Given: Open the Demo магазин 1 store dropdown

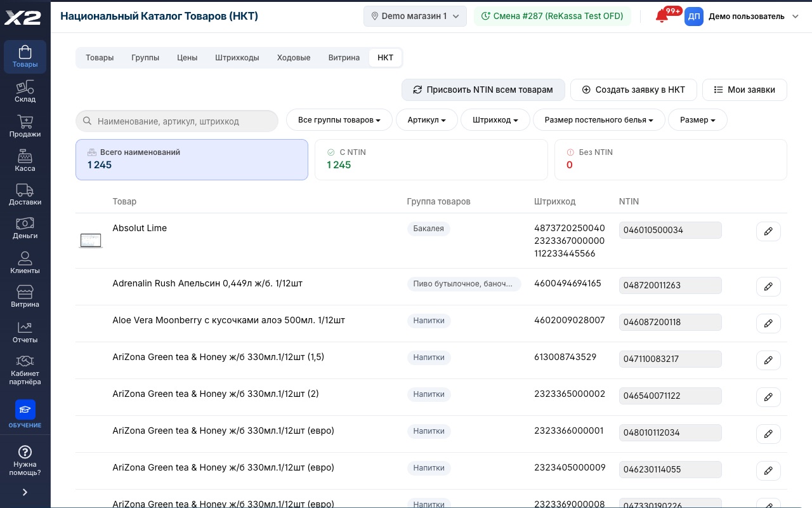Looking at the screenshot, I should point(415,17).
